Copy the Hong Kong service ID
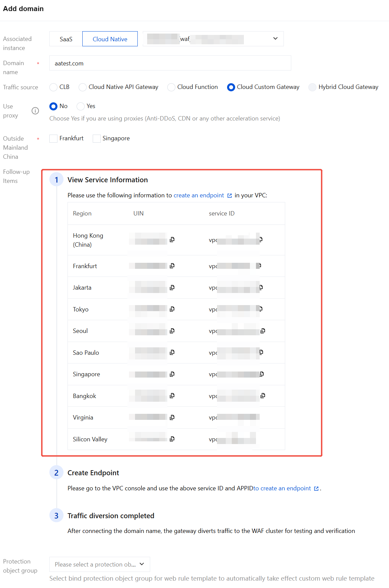389x588 pixels. [261, 240]
